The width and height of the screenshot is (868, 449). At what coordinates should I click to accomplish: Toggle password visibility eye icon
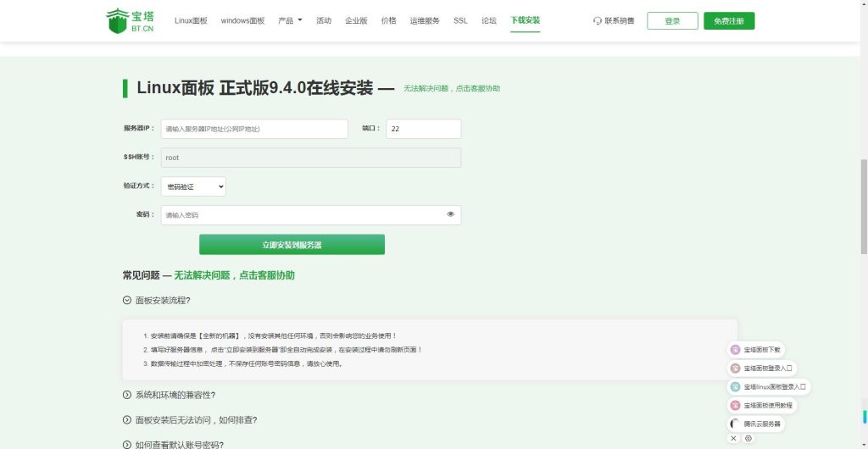(451, 214)
